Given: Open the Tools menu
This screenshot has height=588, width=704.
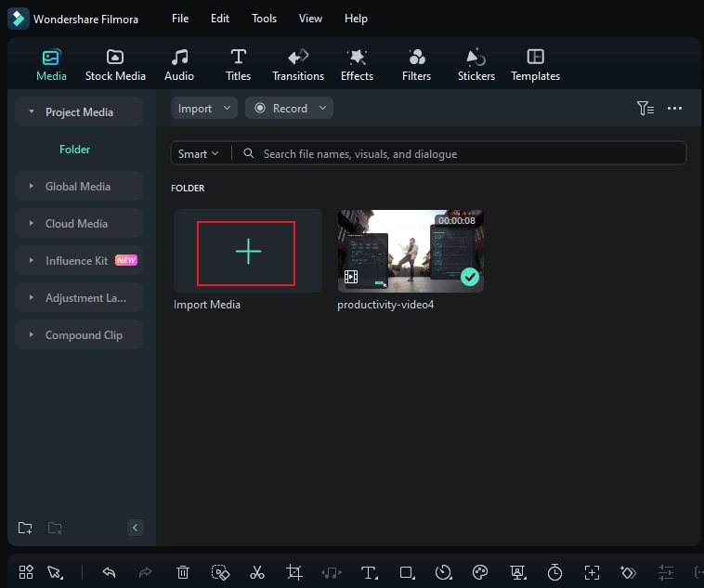Looking at the screenshot, I should tap(264, 19).
